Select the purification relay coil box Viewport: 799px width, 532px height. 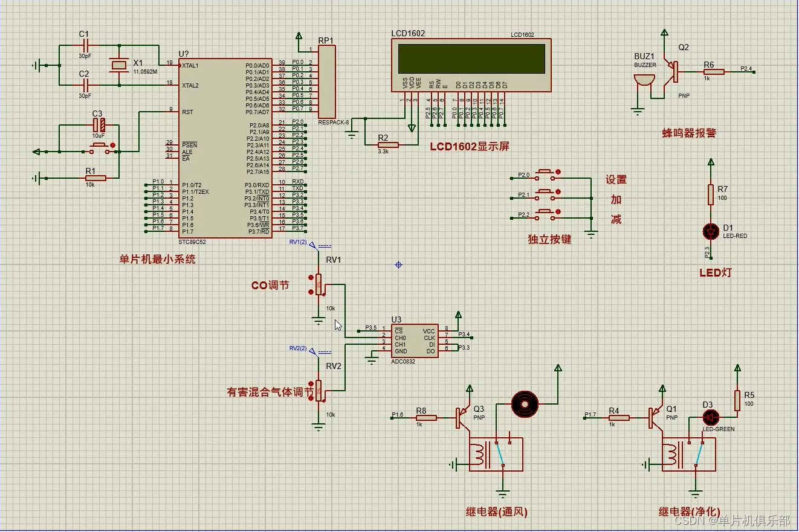(x=688, y=454)
